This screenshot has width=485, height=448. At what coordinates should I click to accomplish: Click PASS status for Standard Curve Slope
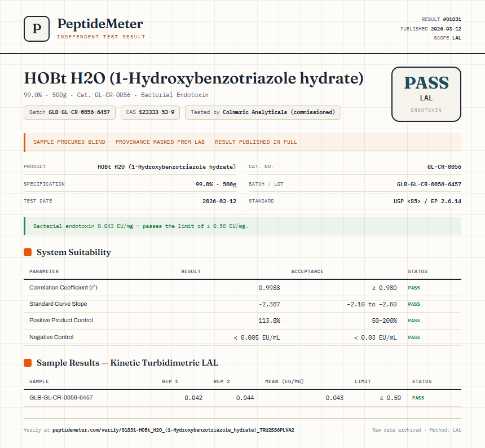coord(414,304)
